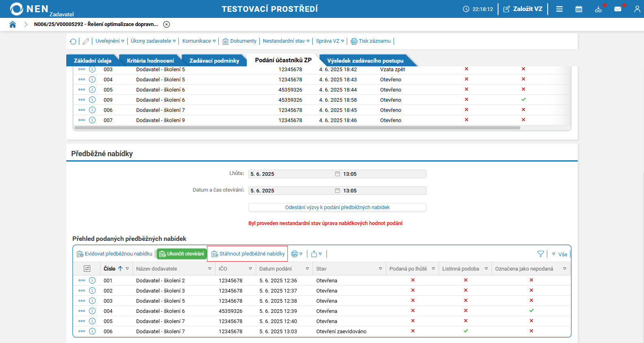Click the green Ukončit otevírání button
The height and width of the screenshot is (343, 644).
pos(182,254)
